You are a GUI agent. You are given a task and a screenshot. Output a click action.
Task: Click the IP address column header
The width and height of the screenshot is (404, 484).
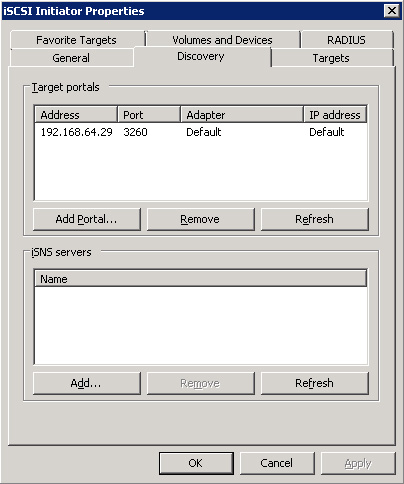click(x=335, y=115)
